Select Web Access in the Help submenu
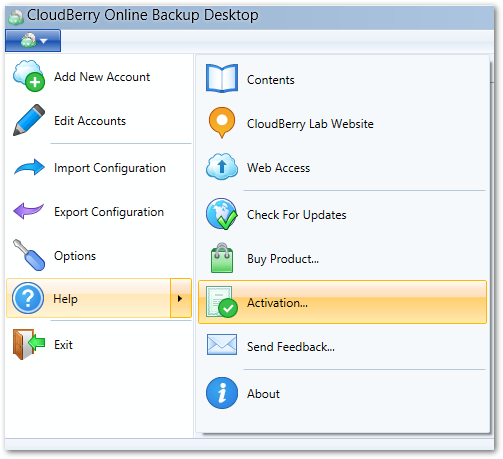This screenshot has height=459, width=503. click(x=343, y=167)
